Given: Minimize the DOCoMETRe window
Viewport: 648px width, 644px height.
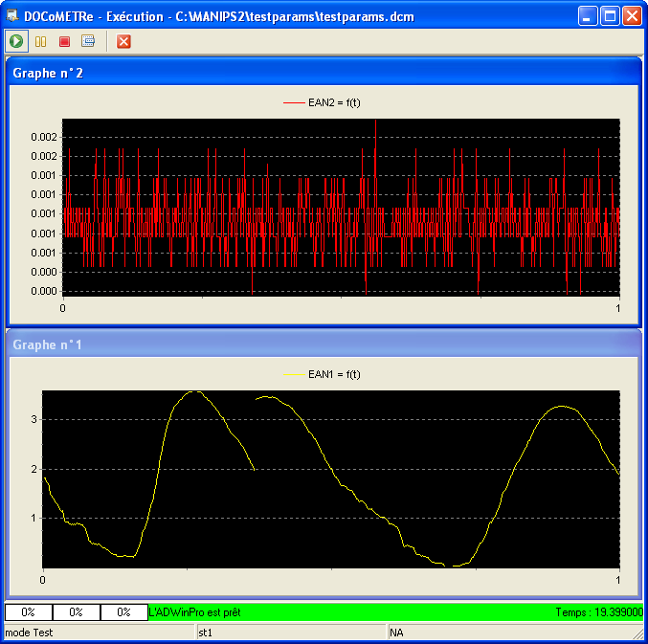Looking at the screenshot, I should tap(588, 16).
